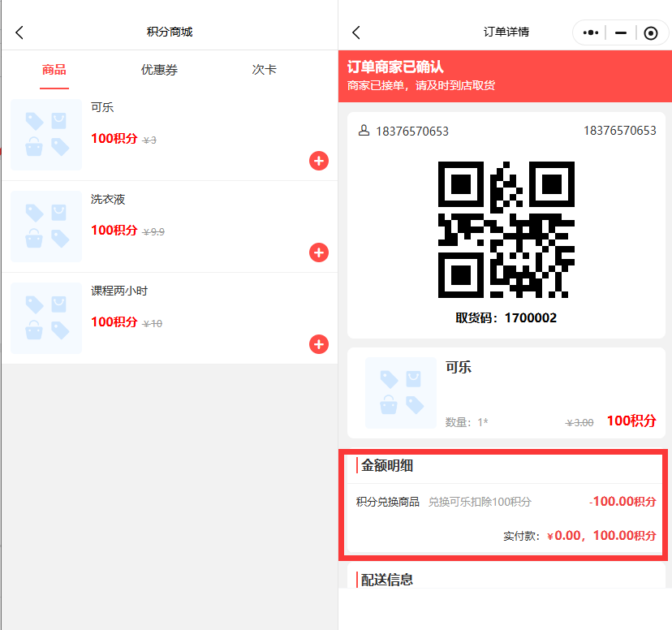Click the struck-through ¥9.9 price
Image resolution: width=672 pixels, height=630 pixels.
point(153,232)
